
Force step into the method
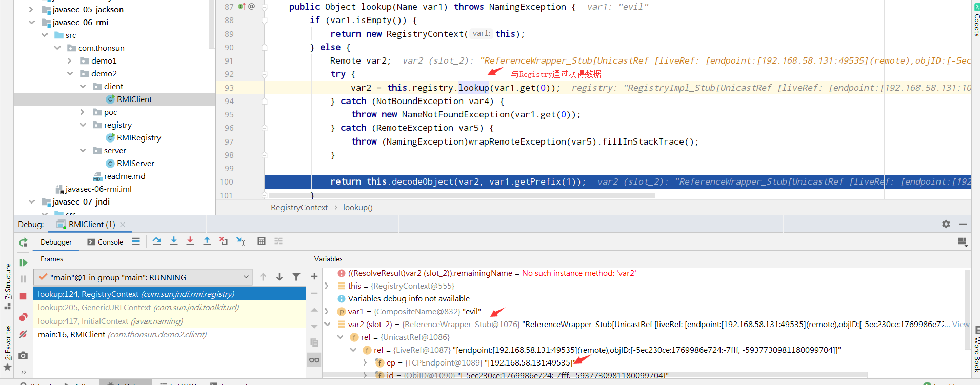[190, 241]
